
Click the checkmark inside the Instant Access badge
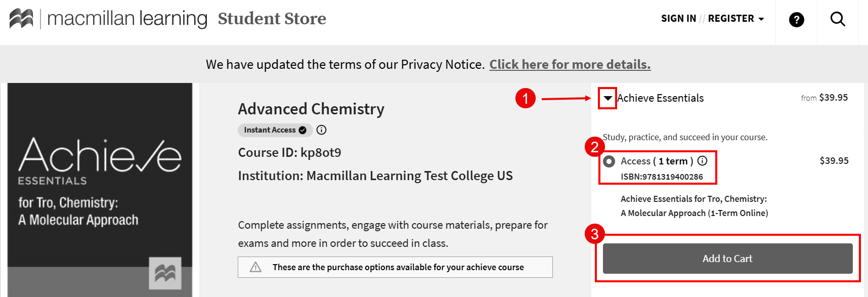click(x=302, y=130)
